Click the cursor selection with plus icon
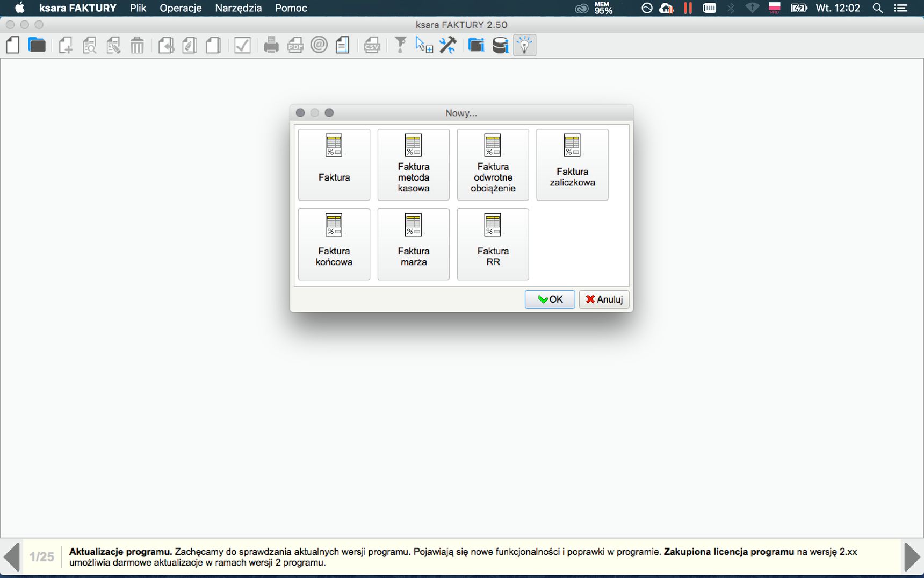 coord(424,45)
